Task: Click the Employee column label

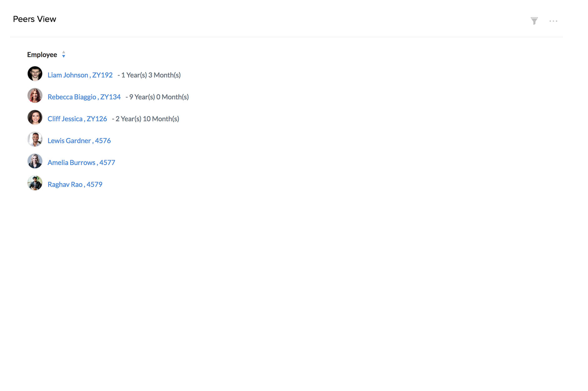Action: (42, 54)
